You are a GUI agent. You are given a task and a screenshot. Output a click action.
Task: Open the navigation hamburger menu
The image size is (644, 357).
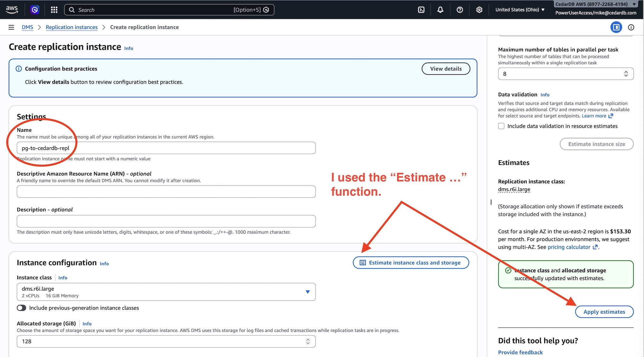11,27
